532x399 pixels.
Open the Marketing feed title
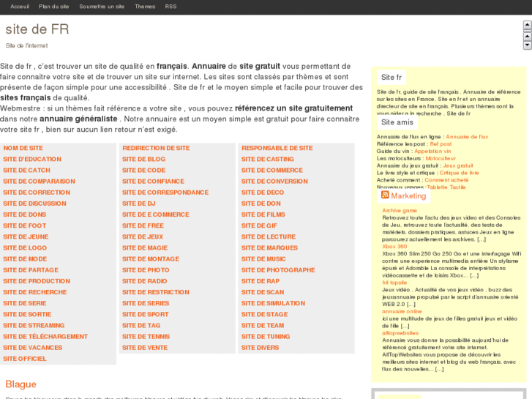pyautogui.click(x=408, y=196)
